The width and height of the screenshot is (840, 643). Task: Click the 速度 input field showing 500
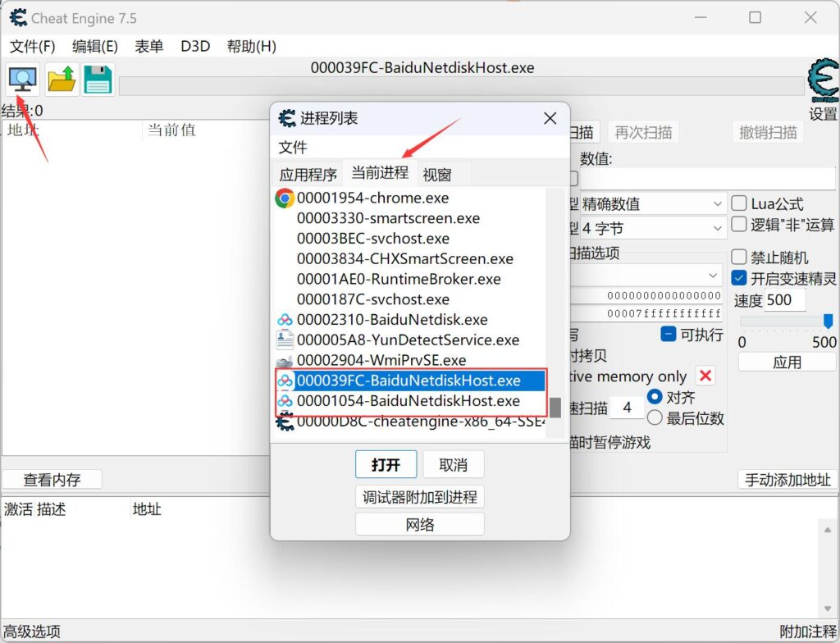785,300
